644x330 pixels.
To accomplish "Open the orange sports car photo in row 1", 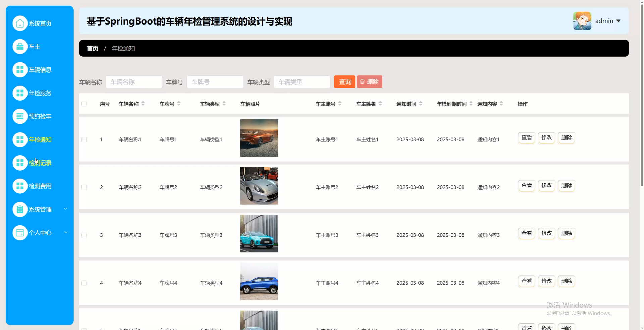I will pyautogui.click(x=259, y=138).
